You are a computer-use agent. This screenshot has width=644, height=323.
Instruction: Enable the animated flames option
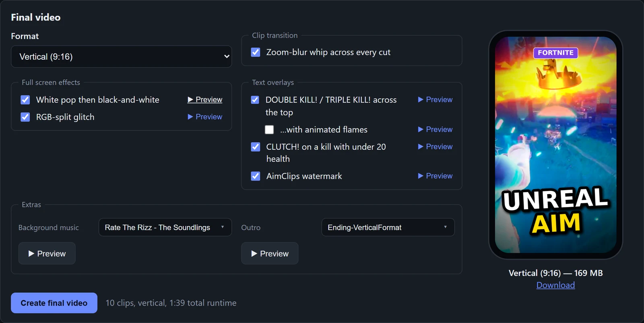point(269,130)
